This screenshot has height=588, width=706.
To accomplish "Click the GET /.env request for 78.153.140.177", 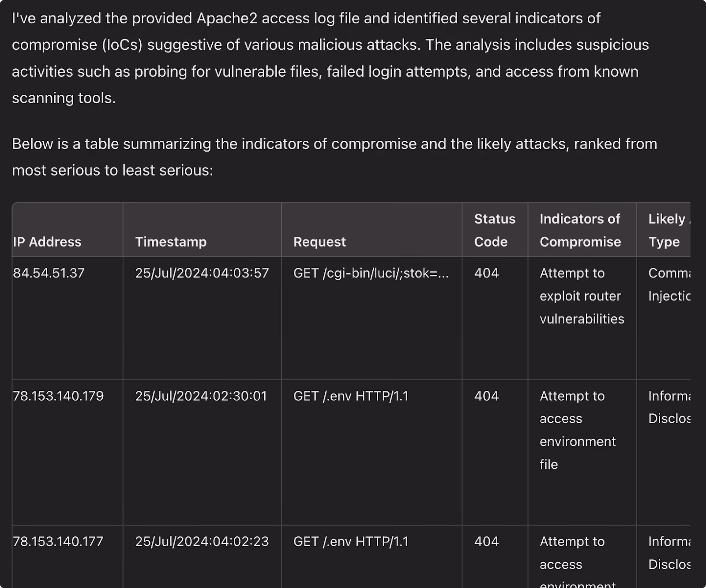I will pyautogui.click(x=351, y=542).
